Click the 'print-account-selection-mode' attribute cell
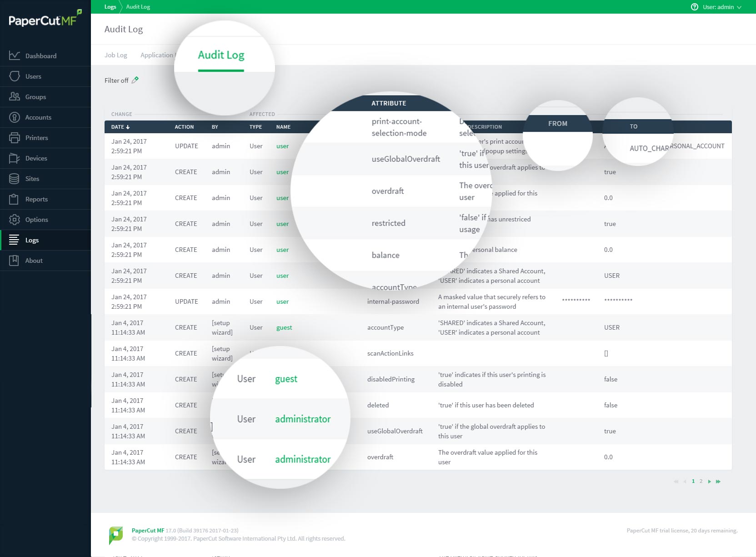Viewport: 756px width, 557px height. click(399, 127)
